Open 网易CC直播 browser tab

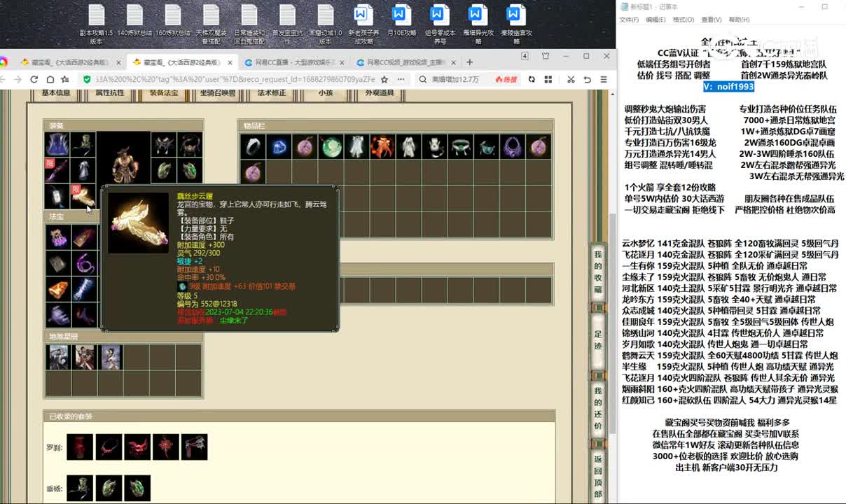click(293, 62)
